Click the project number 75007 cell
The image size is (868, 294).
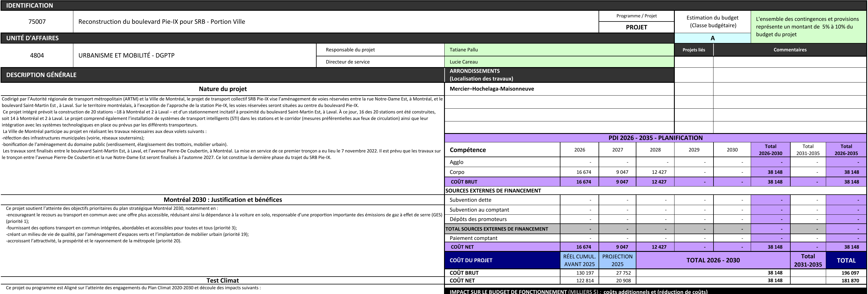point(37,21)
